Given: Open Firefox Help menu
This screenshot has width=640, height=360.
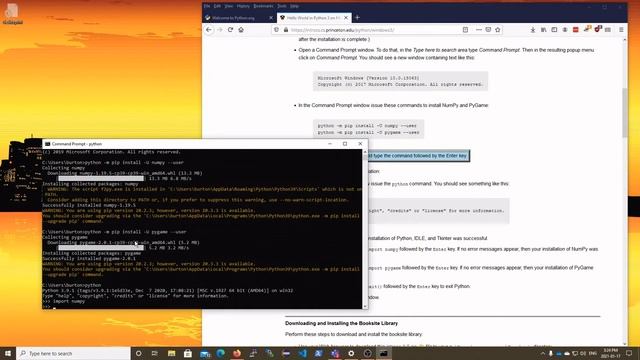Looking at the screenshot, I should click(x=294, y=6).
